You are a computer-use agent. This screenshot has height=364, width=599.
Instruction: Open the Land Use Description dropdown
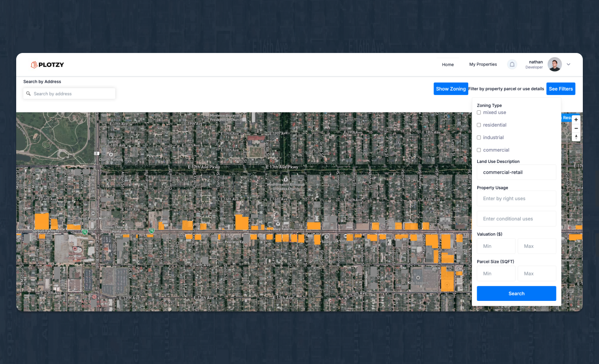click(x=516, y=172)
